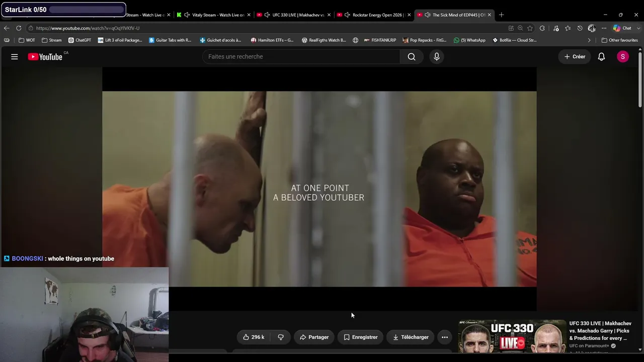Open the browser extensions puzzle icon
The height and width of the screenshot is (362, 644).
tap(542, 28)
